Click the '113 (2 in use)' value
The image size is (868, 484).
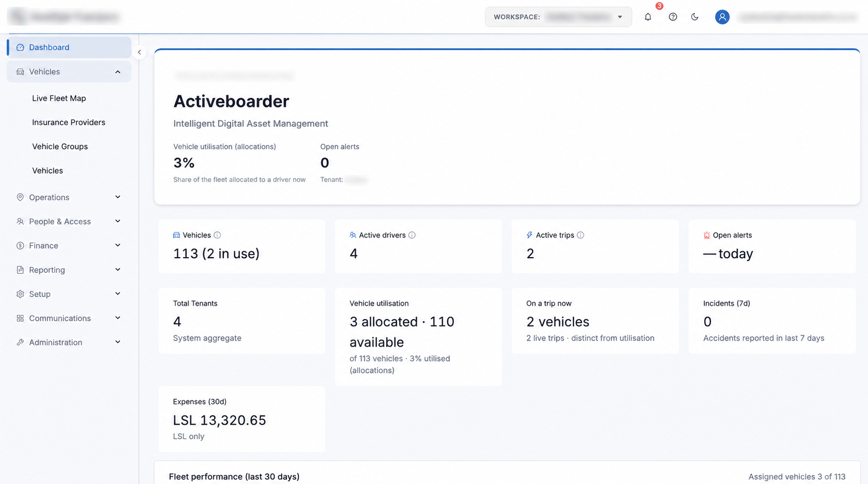pos(216,254)
